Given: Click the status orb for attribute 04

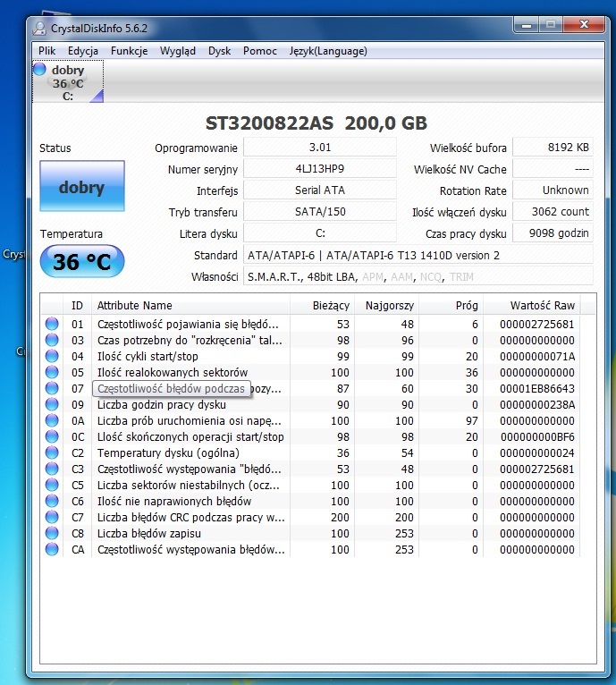Looking at the screenshot, I should click(52, 356).
